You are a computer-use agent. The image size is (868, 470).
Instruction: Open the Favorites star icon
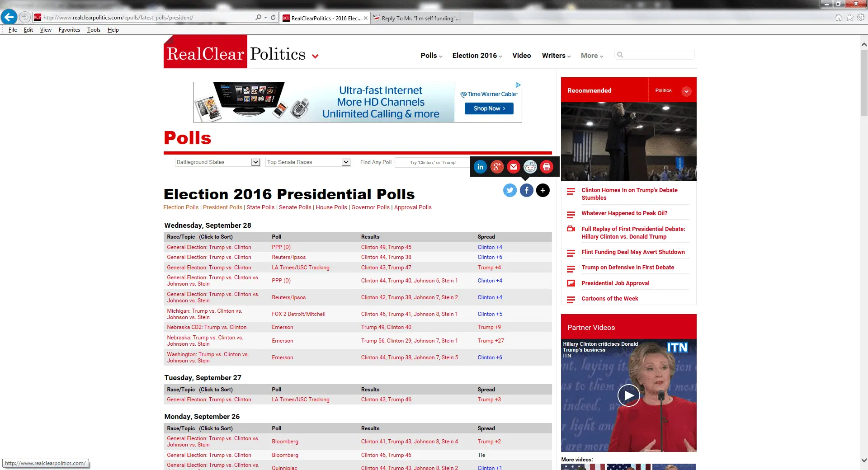(x=850, y=18)
